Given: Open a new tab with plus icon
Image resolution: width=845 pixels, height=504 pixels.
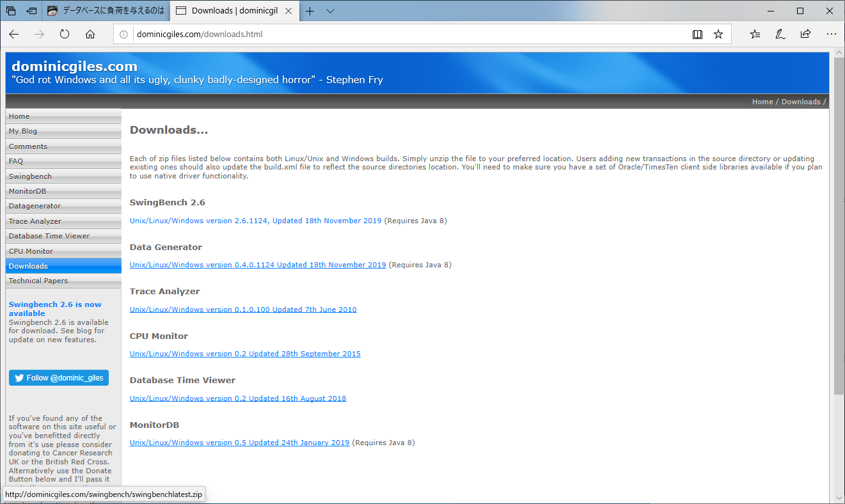Looking at the screenshot, I should click(310, 11).
